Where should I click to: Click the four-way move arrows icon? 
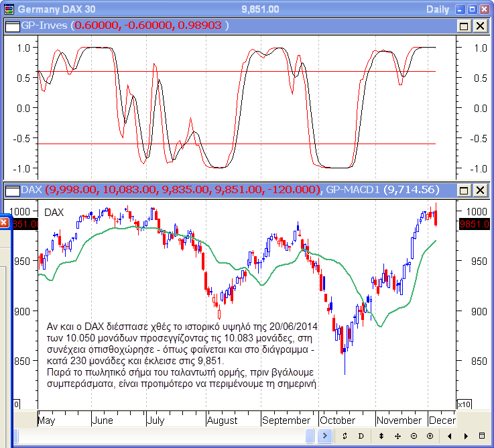coord(397,437)
